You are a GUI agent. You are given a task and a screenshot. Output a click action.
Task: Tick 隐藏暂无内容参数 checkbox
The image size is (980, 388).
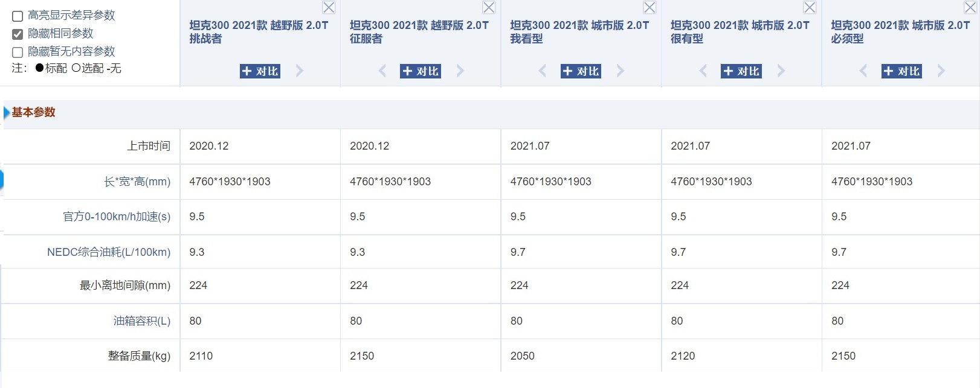pyautogui.click(x=18, y=52)
